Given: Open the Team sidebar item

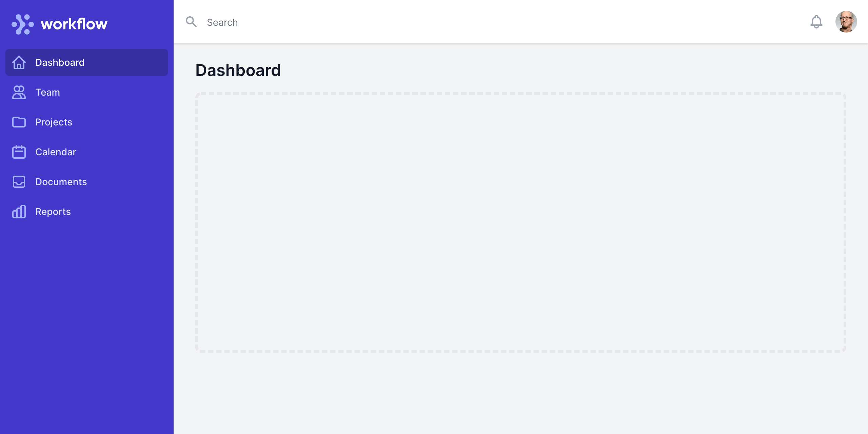Looking at the screenshot, I should point(48,92).
